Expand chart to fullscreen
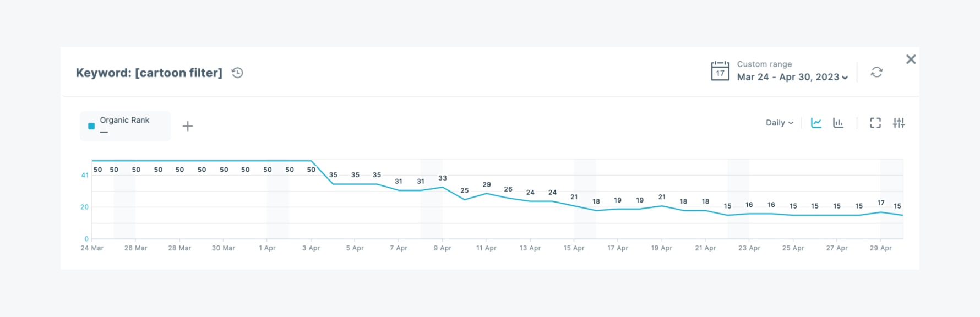The image size is (980, 317). [x=875, y=123]
